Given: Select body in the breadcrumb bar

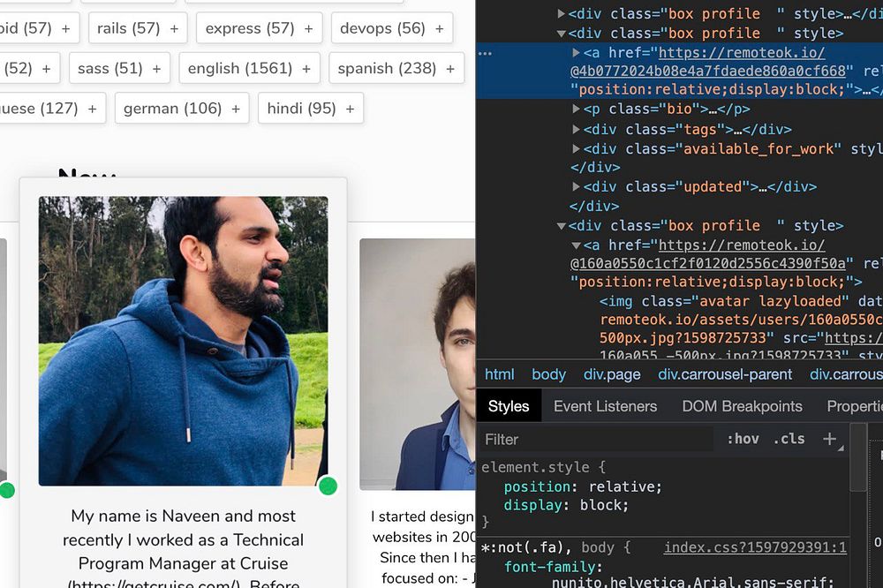Looking at the screenshot, I should pos(548,374).
